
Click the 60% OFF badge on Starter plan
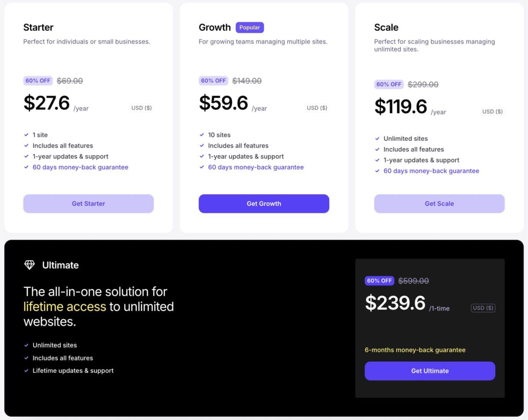pyautogui.click(x=38, y=80)
